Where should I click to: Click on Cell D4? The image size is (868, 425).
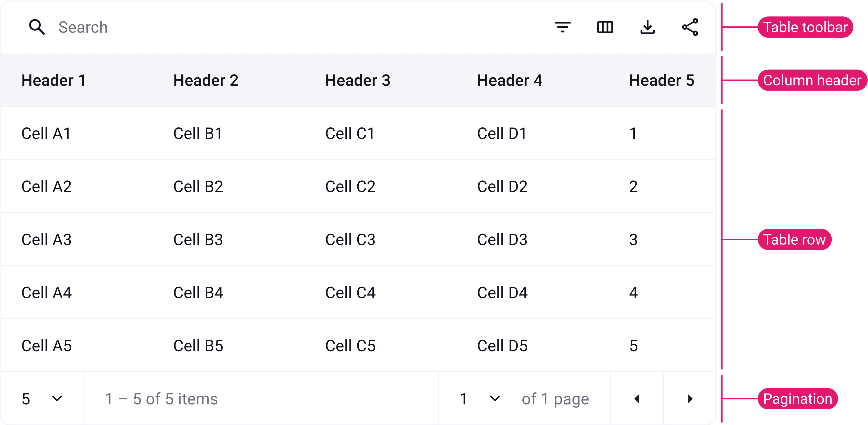click(502, 292)
